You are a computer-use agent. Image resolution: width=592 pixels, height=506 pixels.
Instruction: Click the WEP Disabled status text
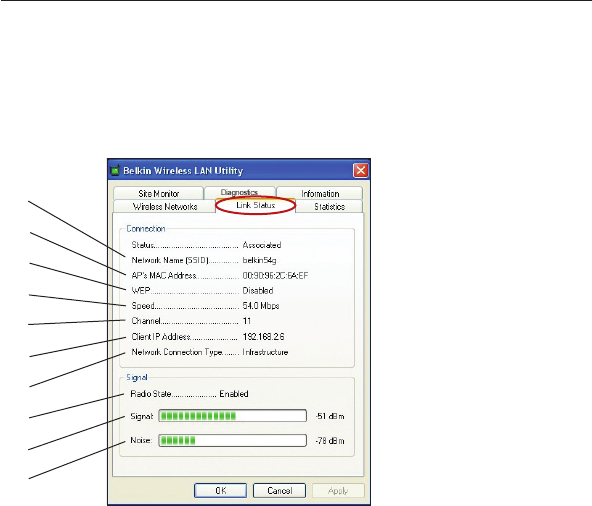click(258, 291)
